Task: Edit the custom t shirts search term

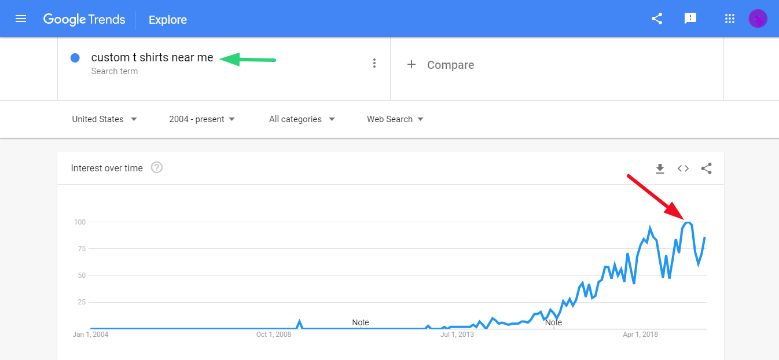Action: click(152, 58)
